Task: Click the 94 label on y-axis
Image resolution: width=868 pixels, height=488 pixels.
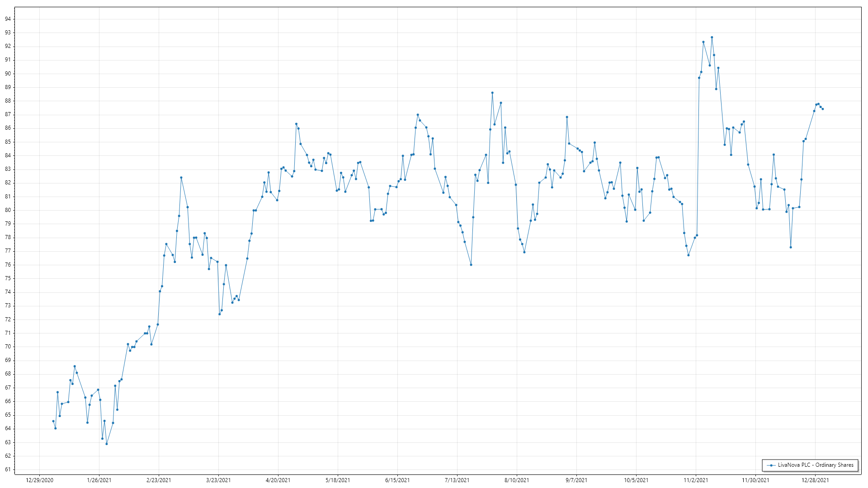Action: pos(8,19)
